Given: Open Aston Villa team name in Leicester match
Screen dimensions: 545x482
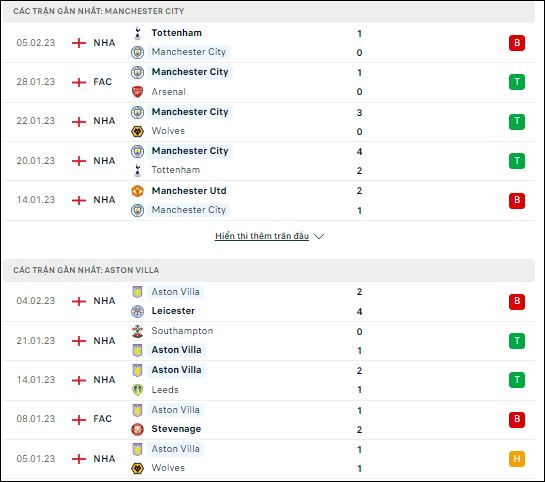Looking at the screenshot, I should 176,292.
